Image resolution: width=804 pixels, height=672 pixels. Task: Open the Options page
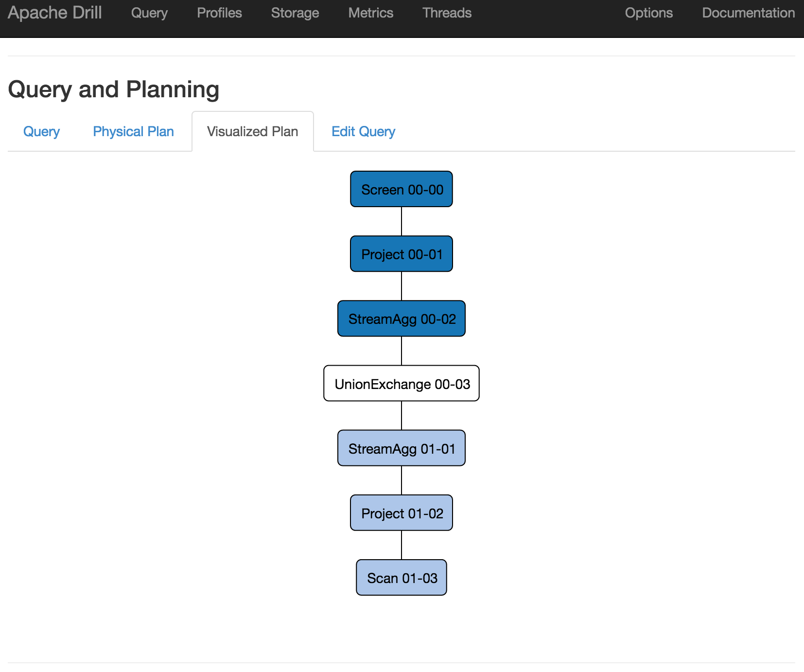coord(648,13)
